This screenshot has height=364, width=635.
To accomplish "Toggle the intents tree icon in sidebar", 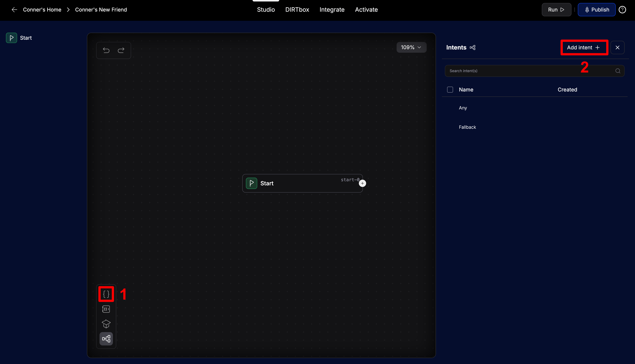I will (106, 339).
